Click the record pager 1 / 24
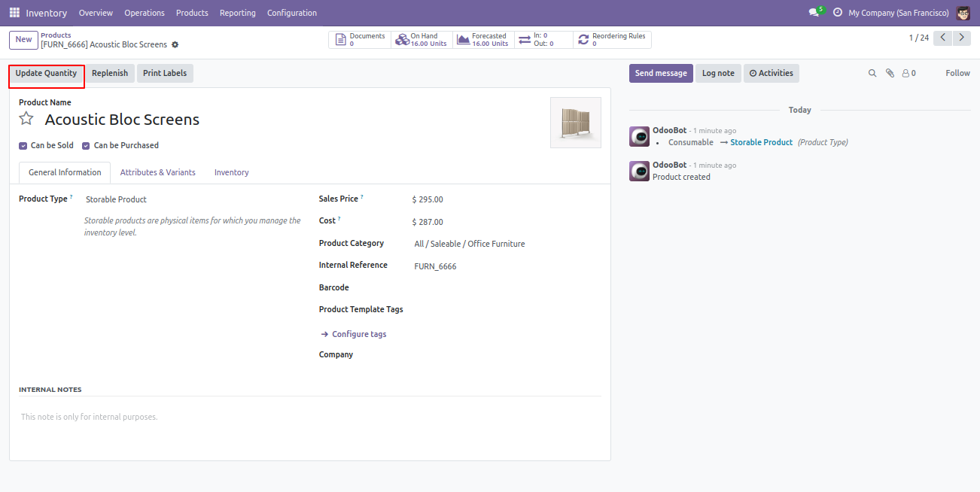 click(x=918, y=38)
